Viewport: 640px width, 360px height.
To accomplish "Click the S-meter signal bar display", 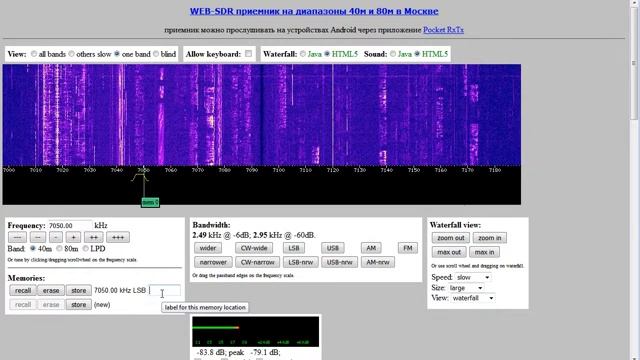I will tap(256, 331).
